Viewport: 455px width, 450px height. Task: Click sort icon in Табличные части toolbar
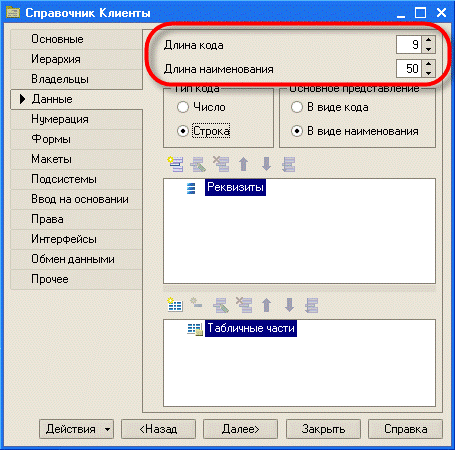click(311, 305)
